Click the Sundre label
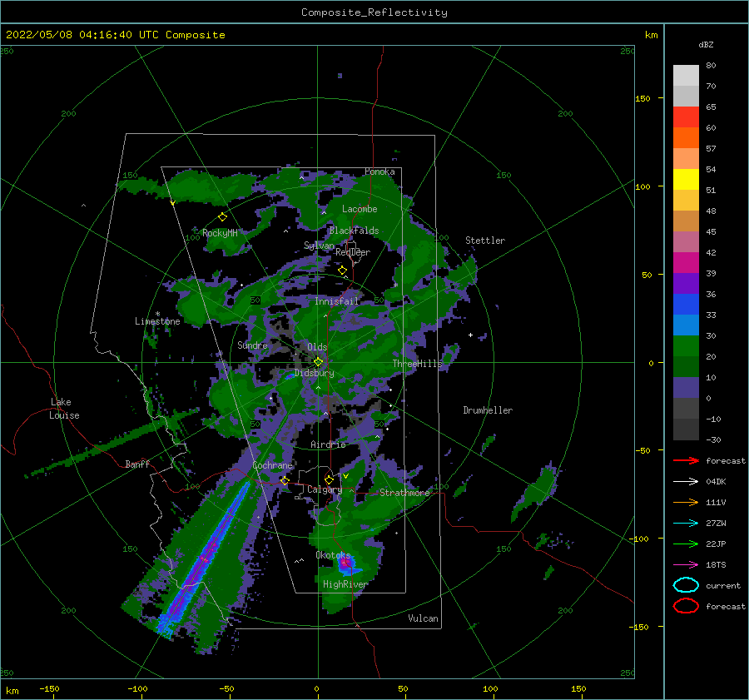The width and height of the screenshot is (749, 700). [252, 345]
